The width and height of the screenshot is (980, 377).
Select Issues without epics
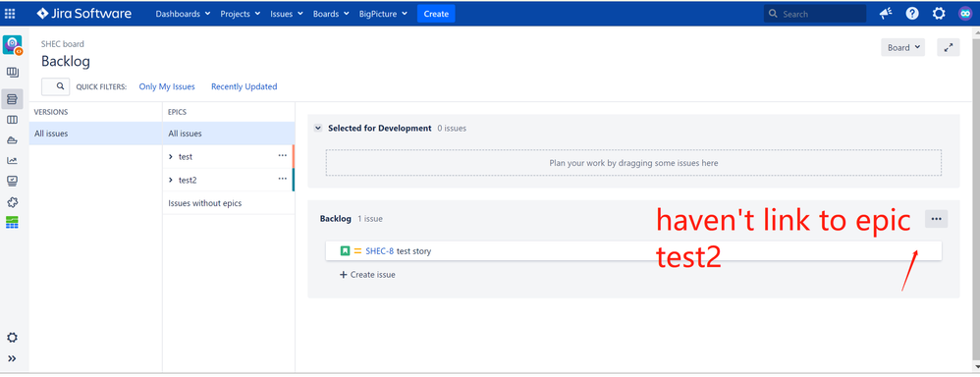[228, 203]
